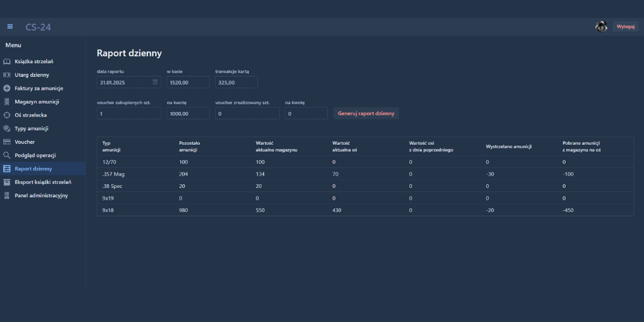Click the Voucher card icon
644x322 pixels.
tap(7, 142)
